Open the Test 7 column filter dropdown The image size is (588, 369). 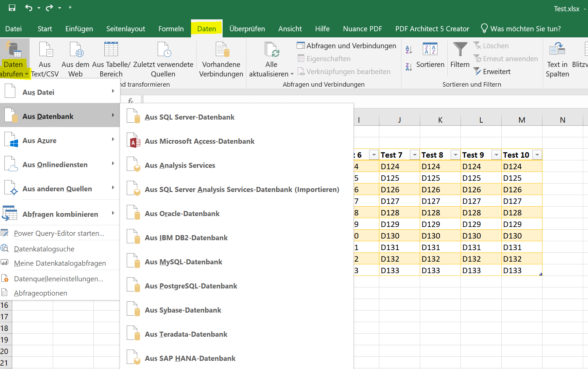coord(415,155)
